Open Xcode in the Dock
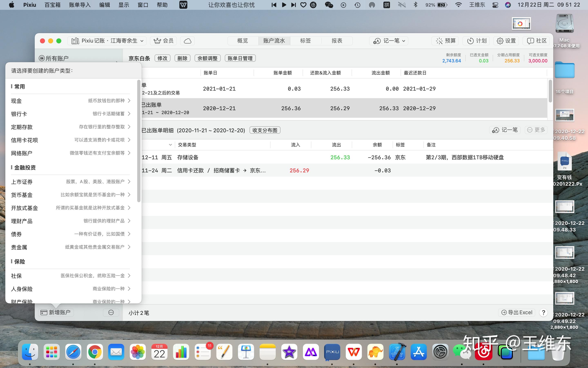 (397, 352)
